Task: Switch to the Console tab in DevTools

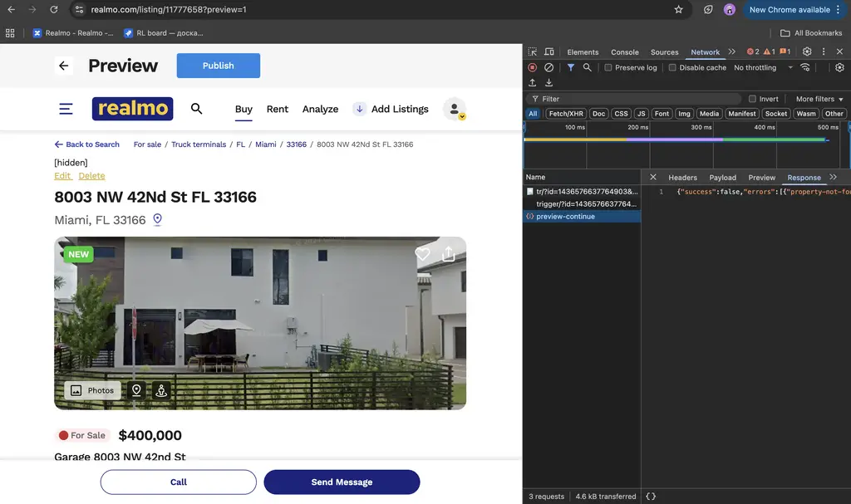Action: [x=625, y=51]
